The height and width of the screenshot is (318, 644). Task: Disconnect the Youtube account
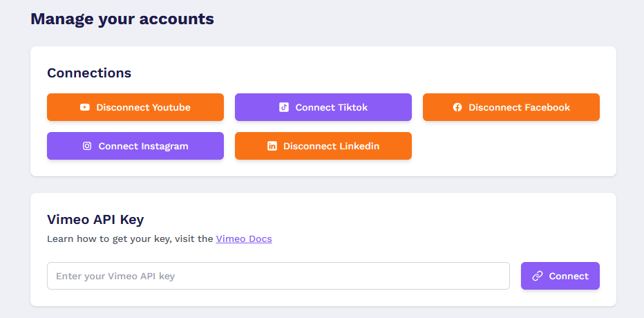(x=135, y=107)
